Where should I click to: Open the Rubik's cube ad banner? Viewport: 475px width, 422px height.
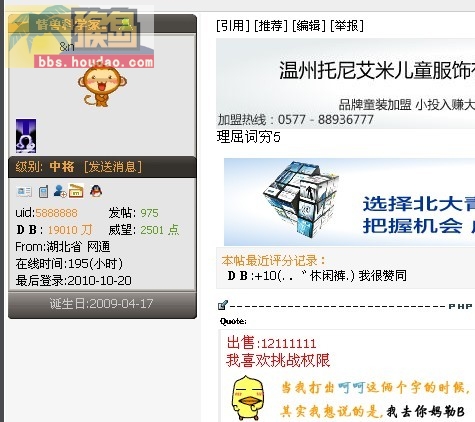point(349,202)
